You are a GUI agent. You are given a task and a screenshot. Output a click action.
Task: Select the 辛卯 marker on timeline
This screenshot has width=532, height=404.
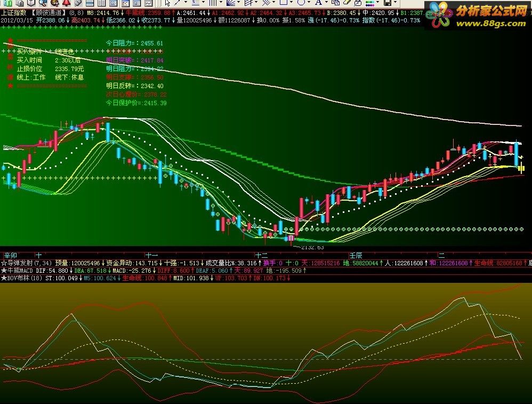coord(11,255)
